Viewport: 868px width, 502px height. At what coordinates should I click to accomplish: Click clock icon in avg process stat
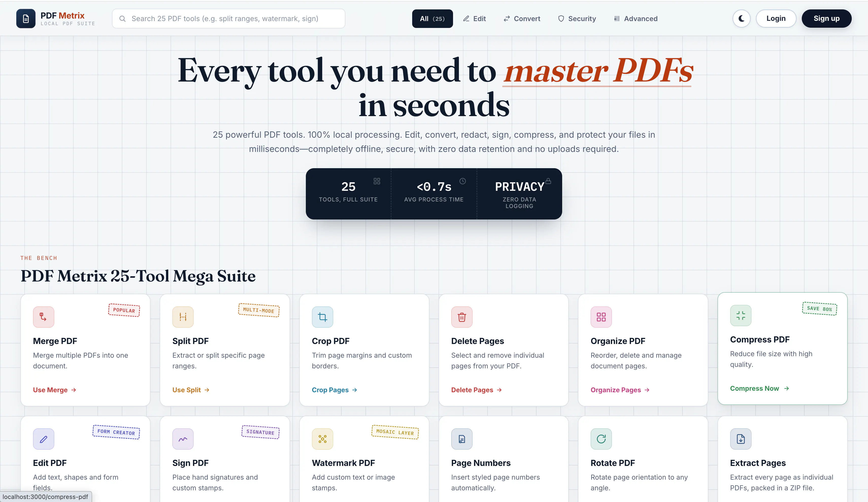tap(463, 181)
